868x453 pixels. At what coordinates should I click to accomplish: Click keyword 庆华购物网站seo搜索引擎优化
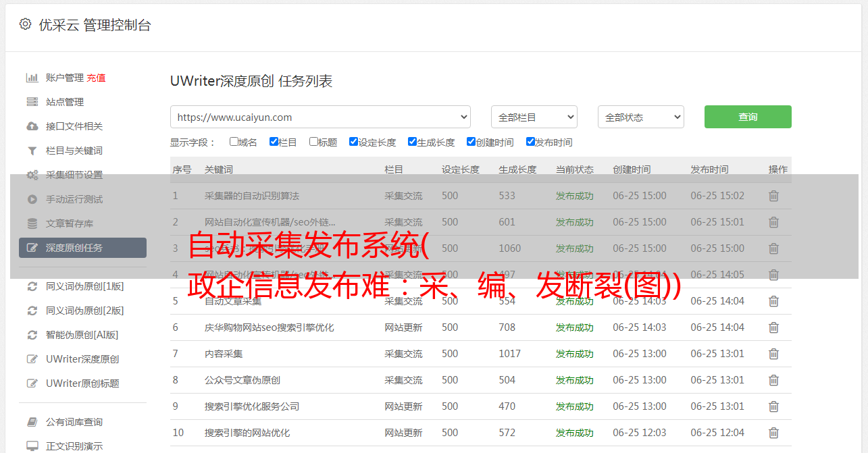[270, 327]
